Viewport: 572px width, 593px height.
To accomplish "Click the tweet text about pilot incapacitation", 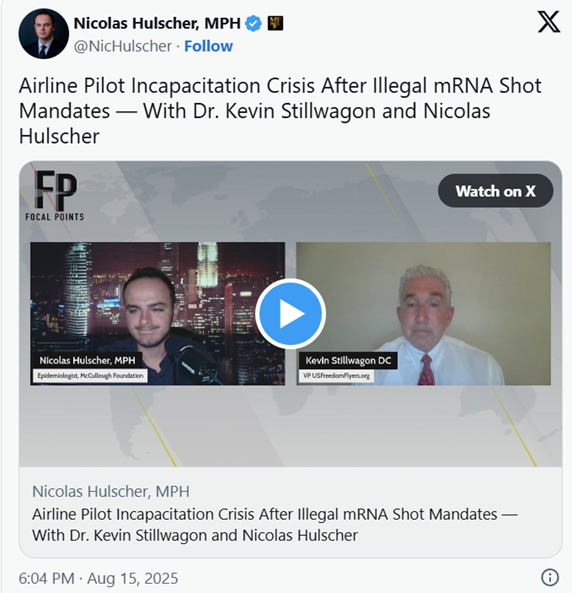I will (280, 111).
